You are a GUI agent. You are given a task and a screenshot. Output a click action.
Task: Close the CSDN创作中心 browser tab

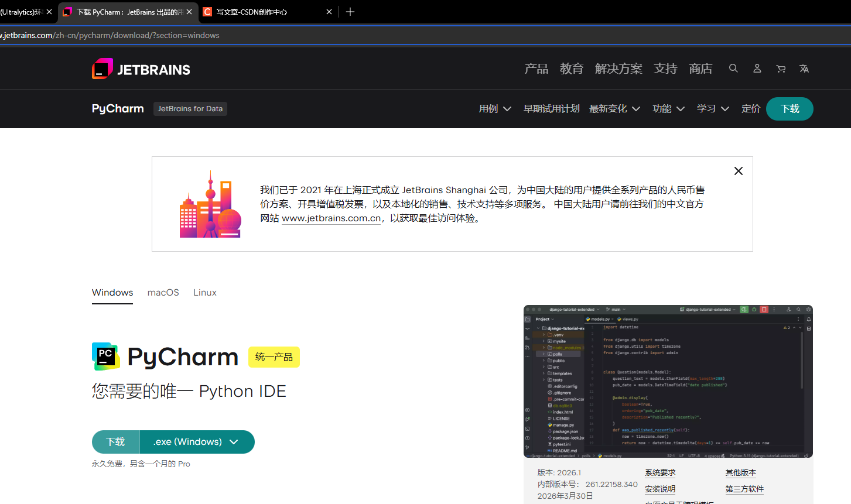point(329,12)
